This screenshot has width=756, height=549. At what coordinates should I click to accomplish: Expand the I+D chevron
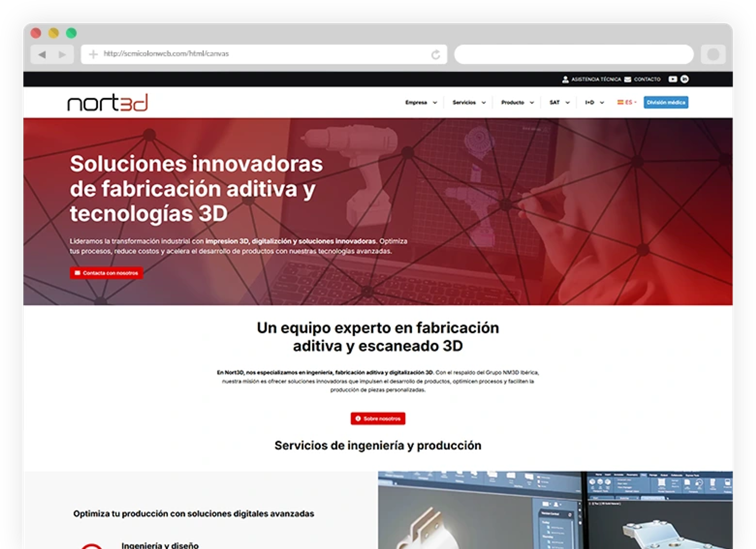pyautogui.click(x=602, y=103)
